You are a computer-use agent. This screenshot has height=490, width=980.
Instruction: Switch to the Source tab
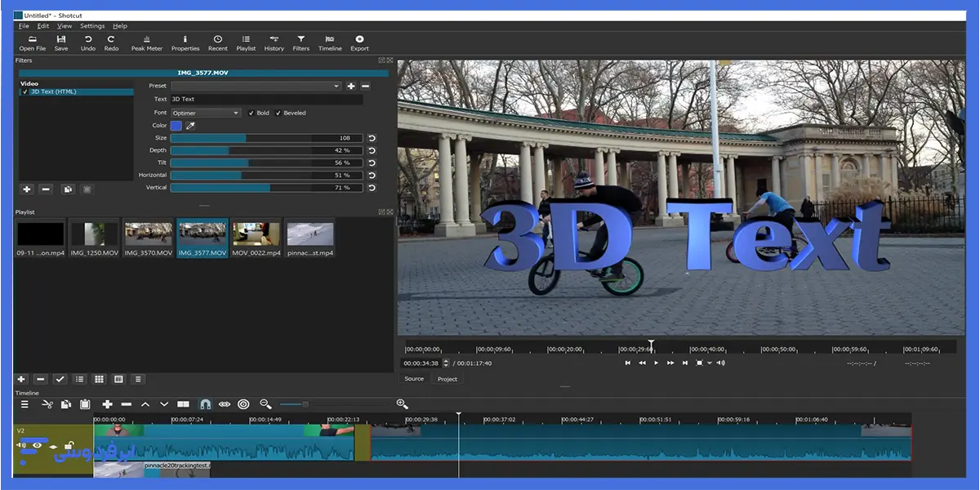(x=415, y=379)
